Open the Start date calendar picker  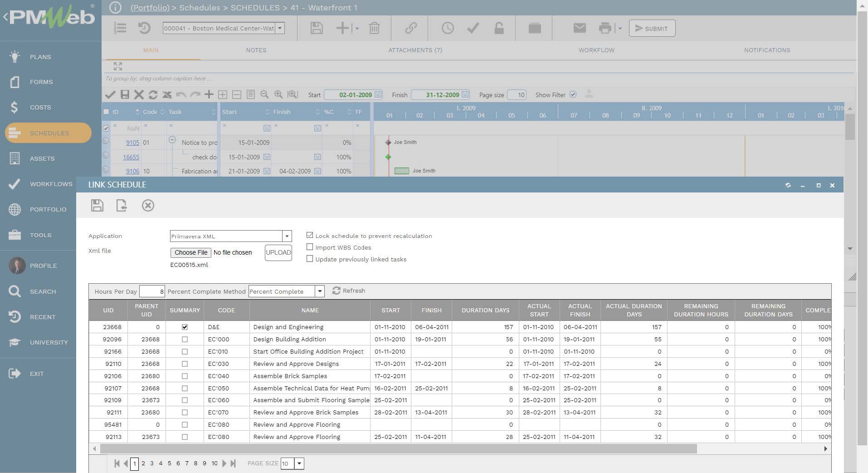(x=378, y=94)
